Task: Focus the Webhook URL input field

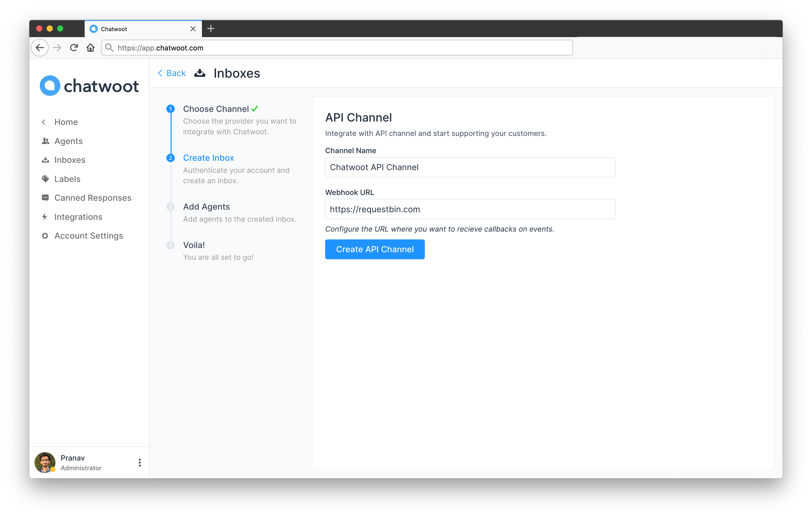Action: 470,209
